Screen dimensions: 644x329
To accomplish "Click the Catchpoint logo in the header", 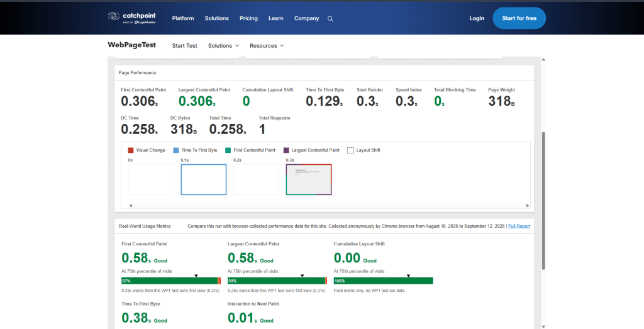I will click(x=132, y=18).
